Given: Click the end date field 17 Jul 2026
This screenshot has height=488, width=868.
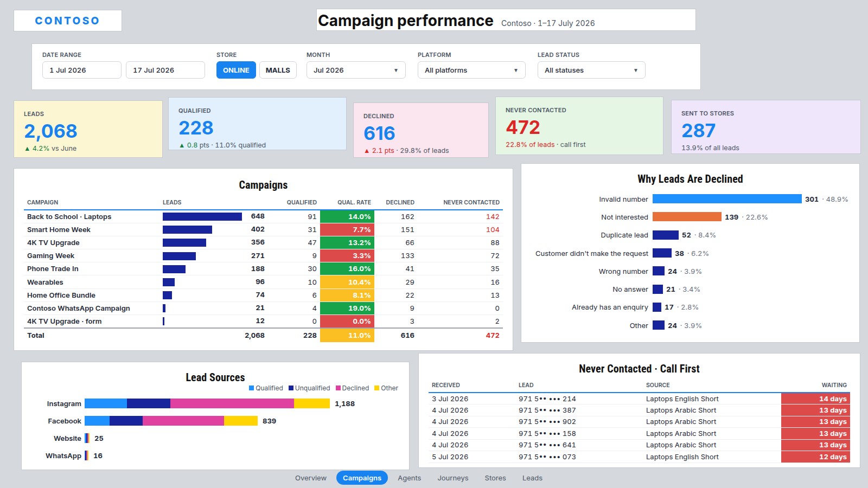Looking at the screenshot, I should pos(165,70).
